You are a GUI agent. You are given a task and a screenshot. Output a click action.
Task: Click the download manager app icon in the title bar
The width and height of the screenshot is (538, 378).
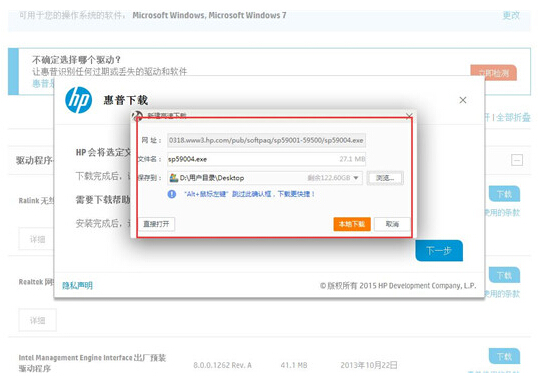coord(138,116)
